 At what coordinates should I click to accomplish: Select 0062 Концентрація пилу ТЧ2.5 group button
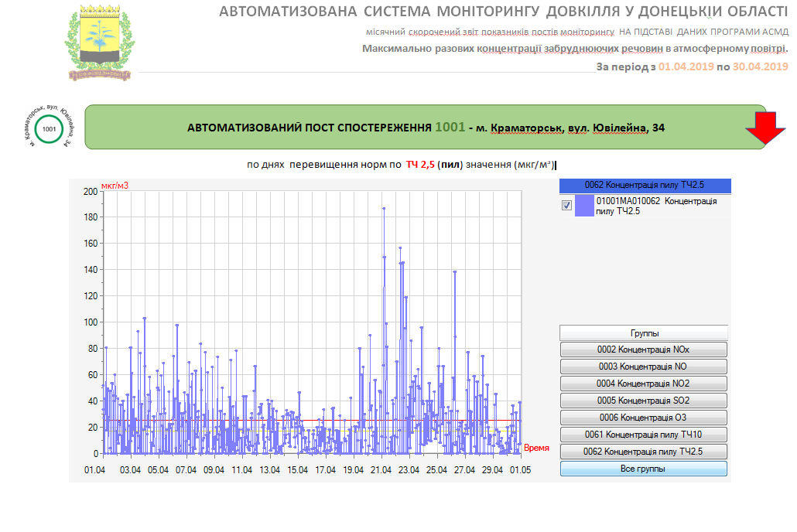[644, 452]
